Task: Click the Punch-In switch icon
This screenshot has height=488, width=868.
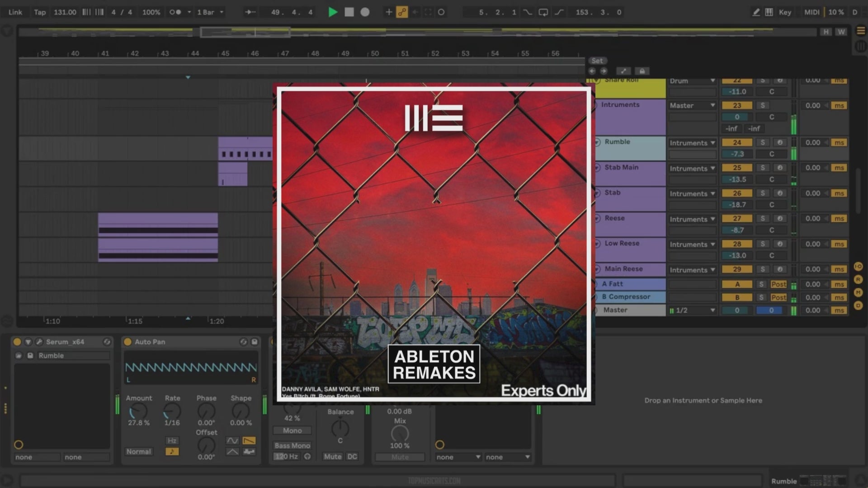Action: click(528, 12)
